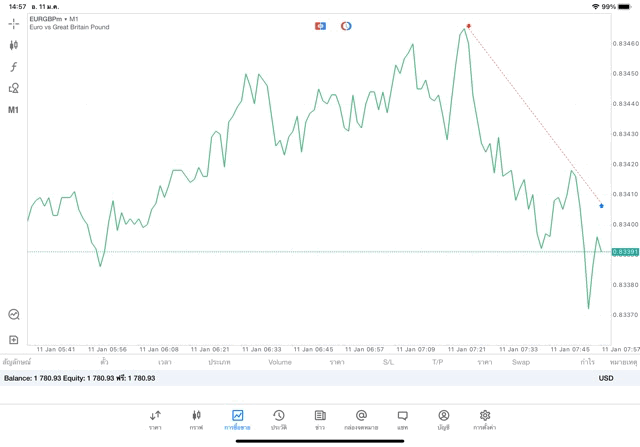Sort positions by the Volume column

pos(280,362)
